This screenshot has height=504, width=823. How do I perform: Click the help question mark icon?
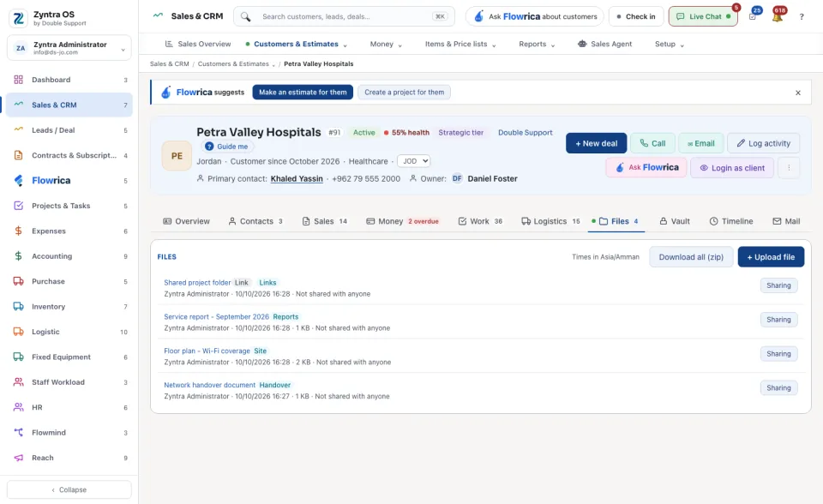pyautogui.click(x=802, y=17)
